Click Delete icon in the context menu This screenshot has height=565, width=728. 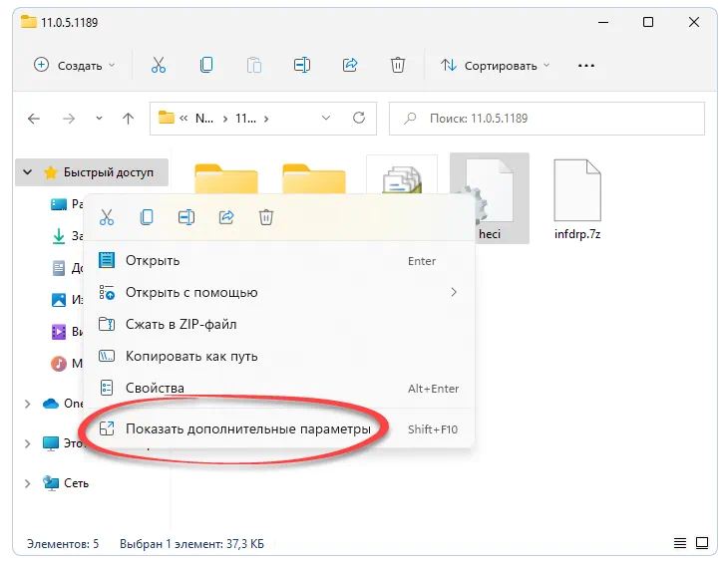click(x=266, y=217)
